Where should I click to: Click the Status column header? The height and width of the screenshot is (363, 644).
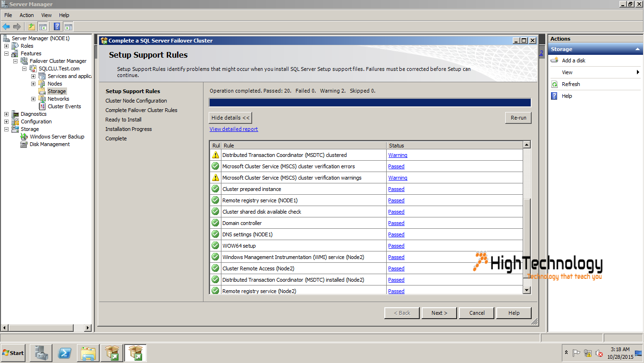pos(454,146)
